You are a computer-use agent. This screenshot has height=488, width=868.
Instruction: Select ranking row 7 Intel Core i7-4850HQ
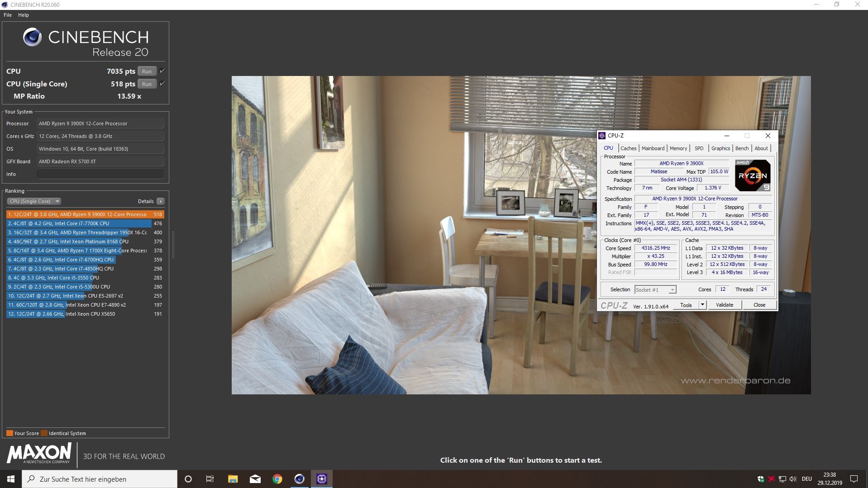85,269
